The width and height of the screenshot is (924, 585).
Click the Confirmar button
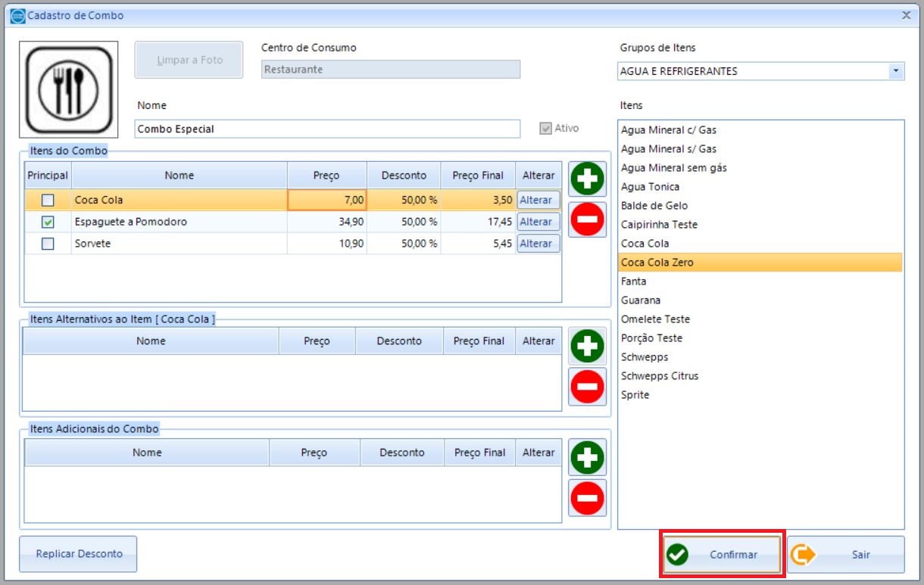tap(722, 555)
